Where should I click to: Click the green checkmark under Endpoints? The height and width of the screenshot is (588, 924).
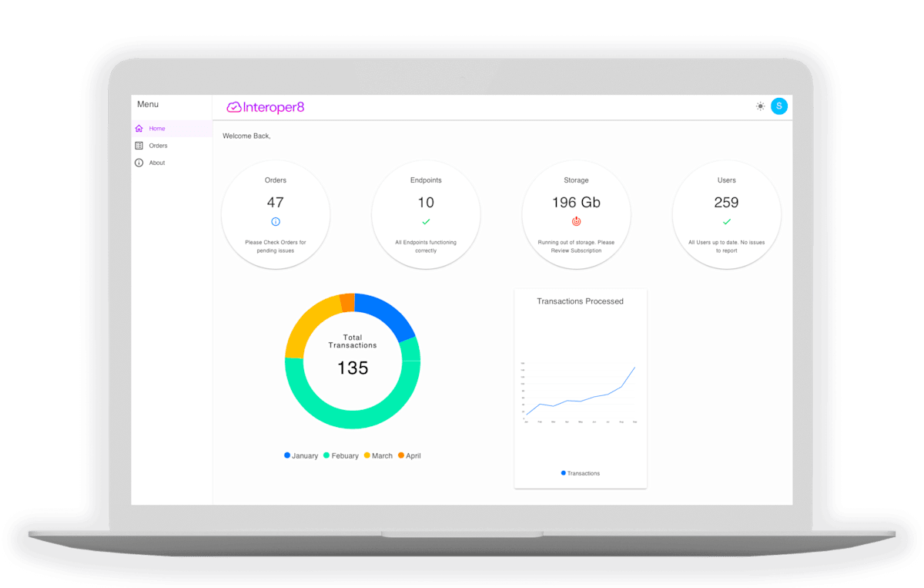(x=426, y=222)
